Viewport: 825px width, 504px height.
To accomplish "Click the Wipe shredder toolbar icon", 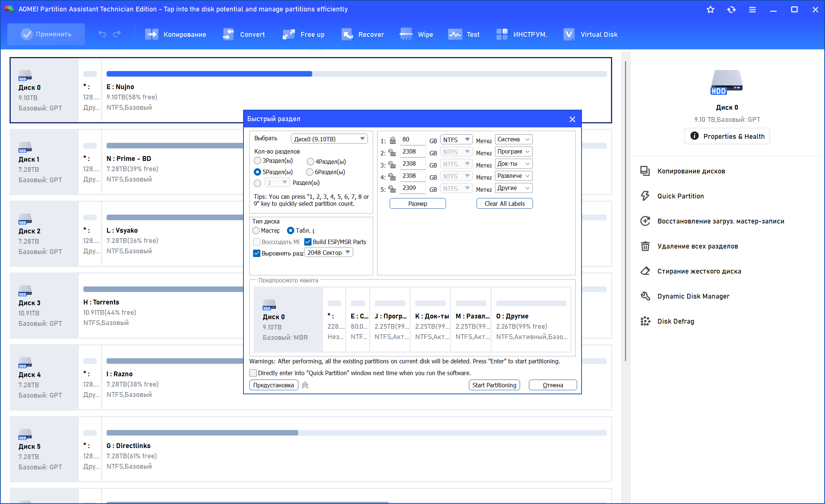I will [406, 34].
